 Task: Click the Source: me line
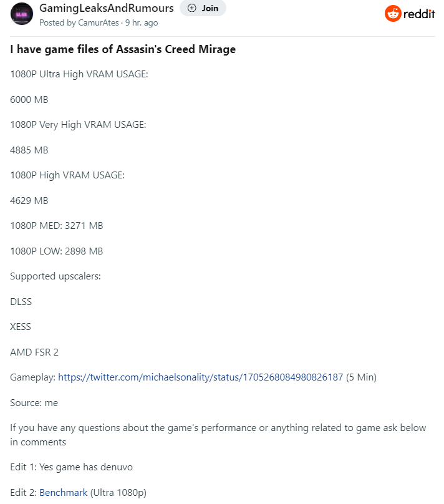pos(34,403)
